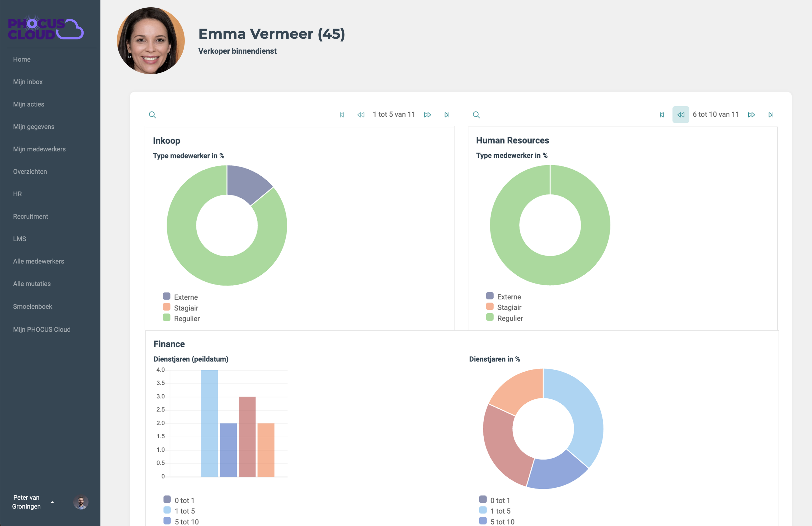Open LMS in sidebar
The image size is (812, 526).
click(x=19, y=239)
